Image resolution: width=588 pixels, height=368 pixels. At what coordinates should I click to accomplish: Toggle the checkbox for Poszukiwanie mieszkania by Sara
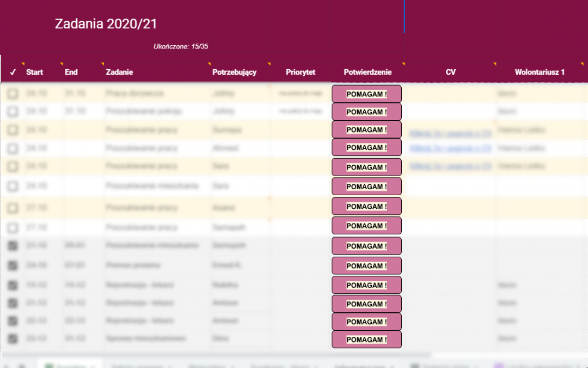click(x=13, y=186)
